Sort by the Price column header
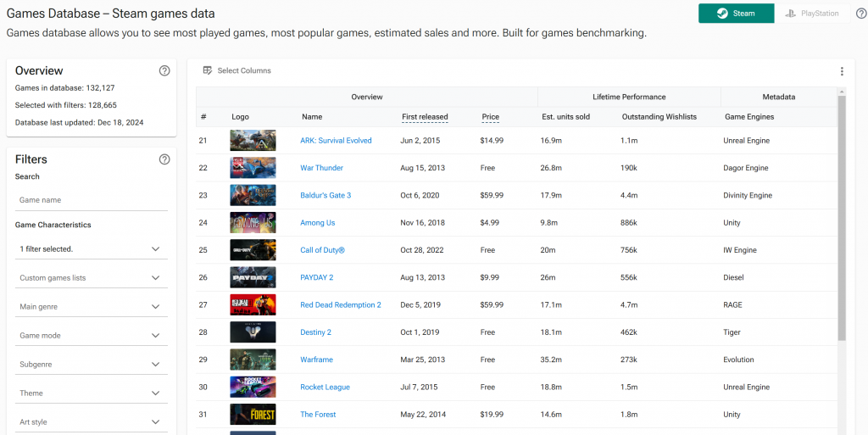The height and width of the screenshot is (435, 868). [491, 117]
